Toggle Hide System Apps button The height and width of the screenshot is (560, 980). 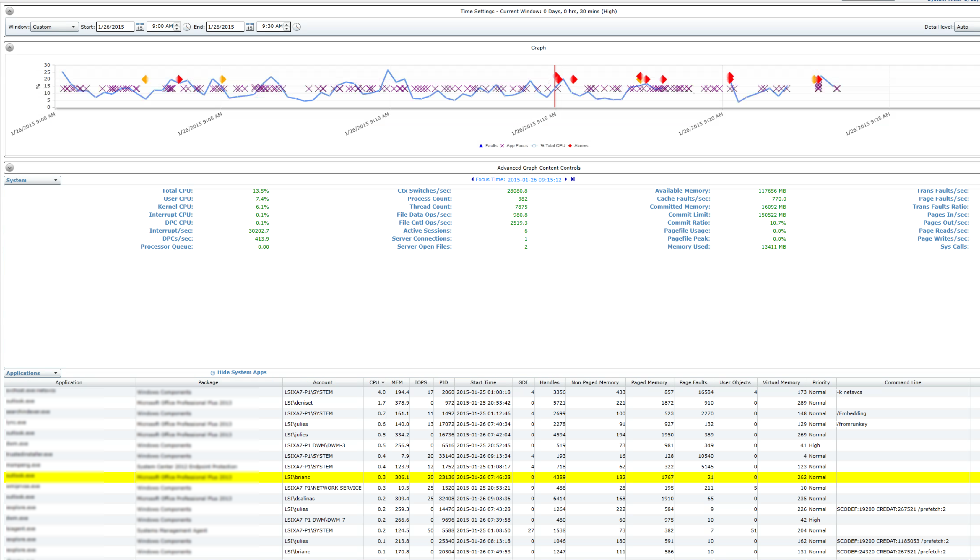tap(213, 372)
